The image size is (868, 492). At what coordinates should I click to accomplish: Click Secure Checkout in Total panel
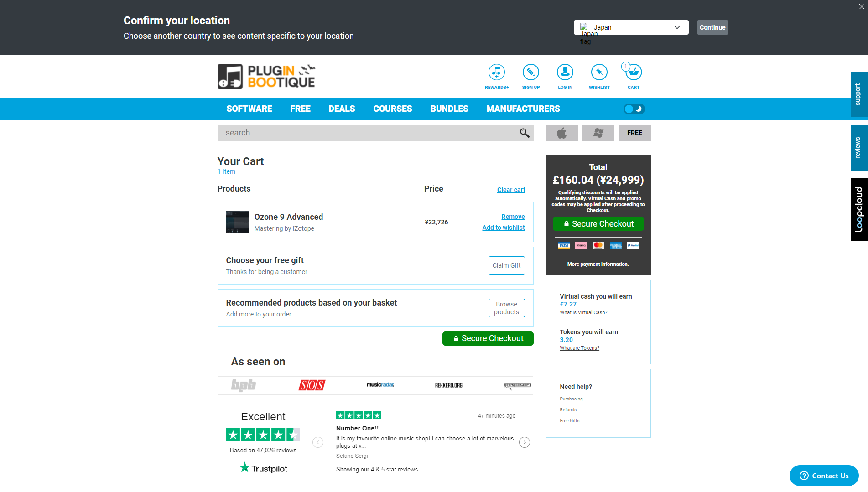click(598, 223)
